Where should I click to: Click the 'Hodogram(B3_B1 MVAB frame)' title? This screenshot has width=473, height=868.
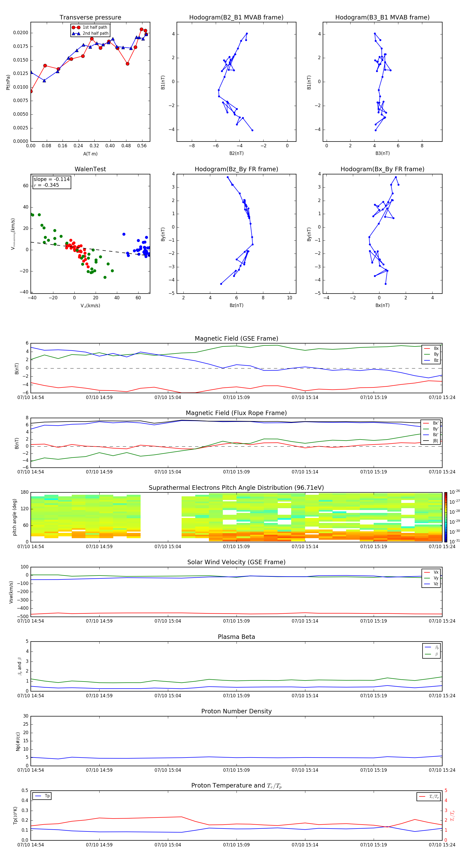point(382,18)
